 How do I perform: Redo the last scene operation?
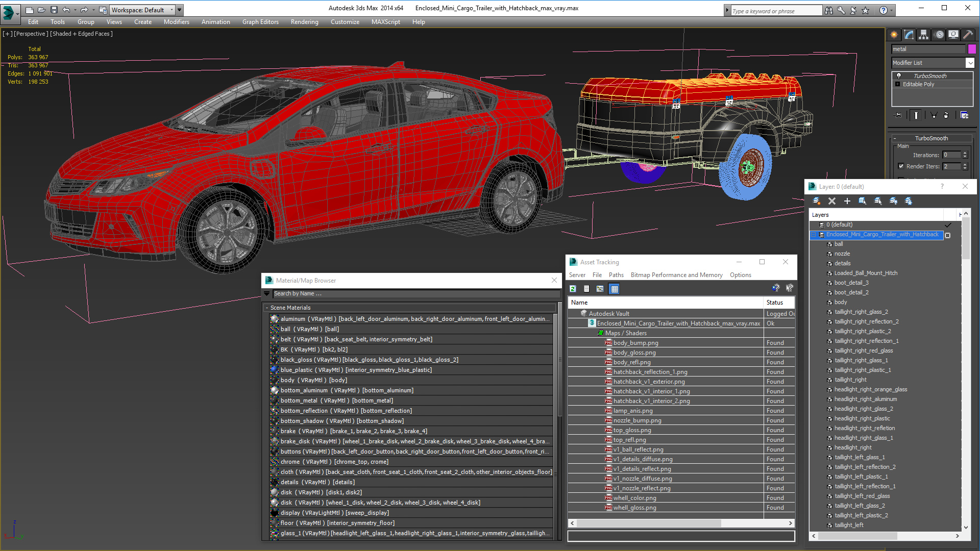point(84,10)
